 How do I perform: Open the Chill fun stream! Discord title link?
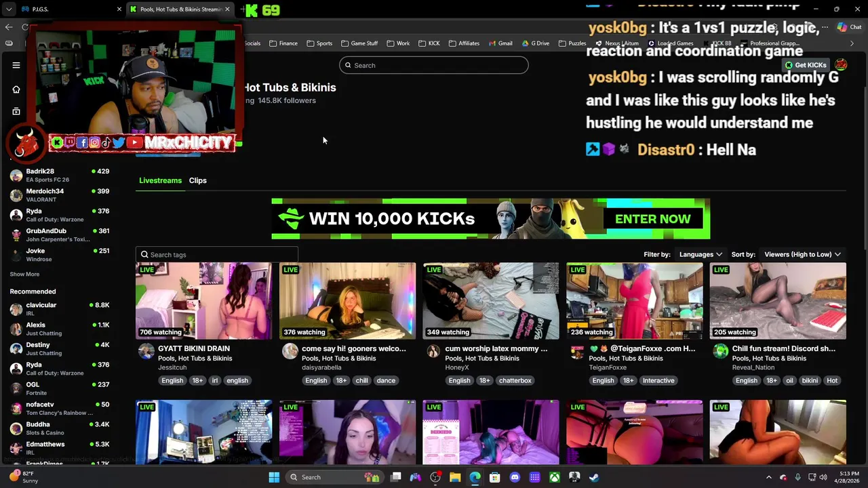point(784,348)
